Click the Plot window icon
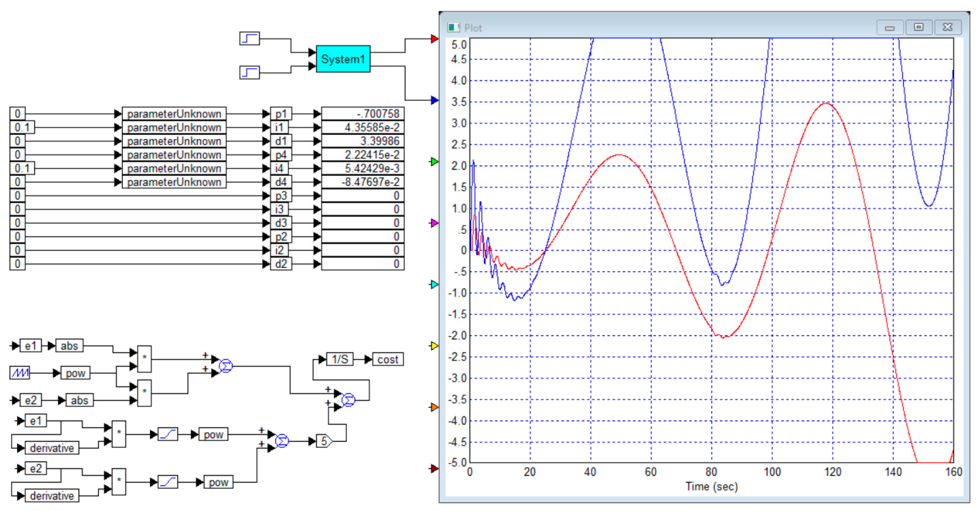Viewport: 980px width, 511px height. pyautogui.click(x=453, y=27)
